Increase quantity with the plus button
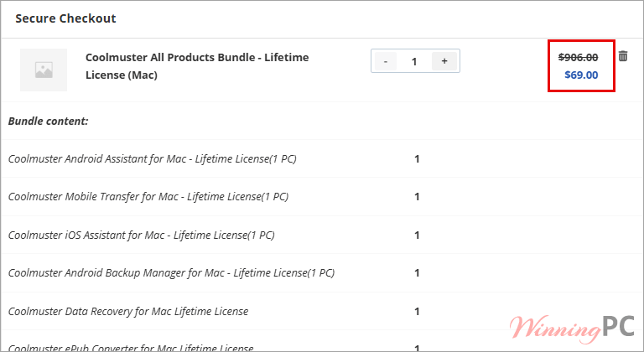Image resolution: width=644 pixels, height=352 pixels. [x=444, y=61]
